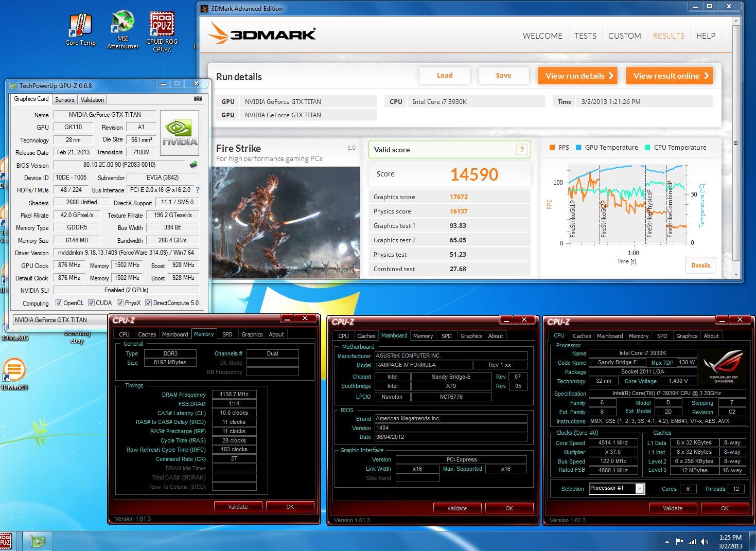Select Graphics tab in Memory CPU-Z window
This screenshot has width=756, height=551.
pos(252,334)
